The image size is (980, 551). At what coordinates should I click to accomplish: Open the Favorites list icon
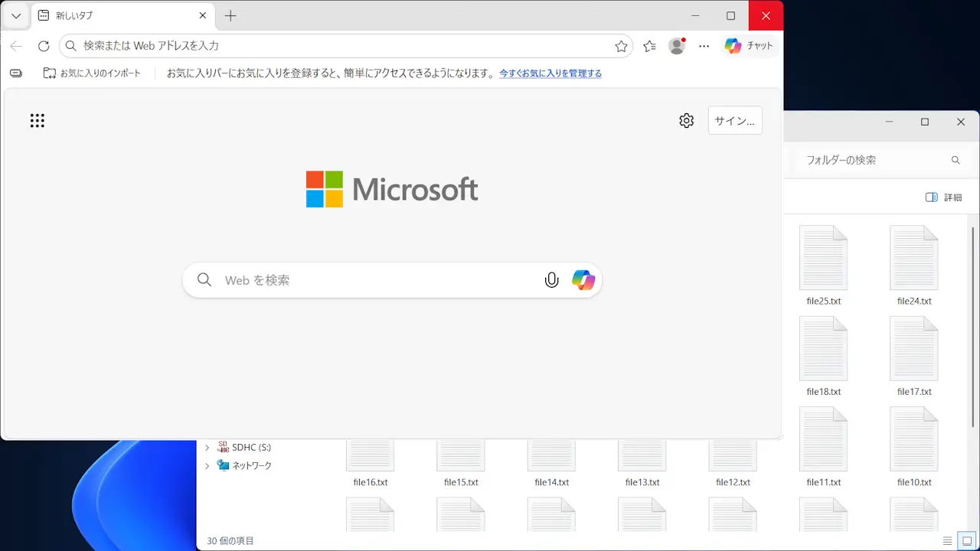pos(649,46)
